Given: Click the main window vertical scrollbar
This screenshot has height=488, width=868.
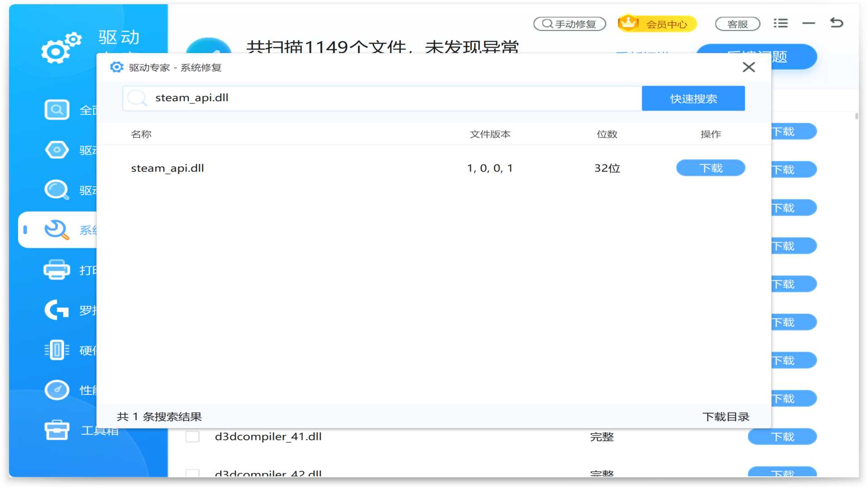Looking at the screenshot, I should pos(856,117).
